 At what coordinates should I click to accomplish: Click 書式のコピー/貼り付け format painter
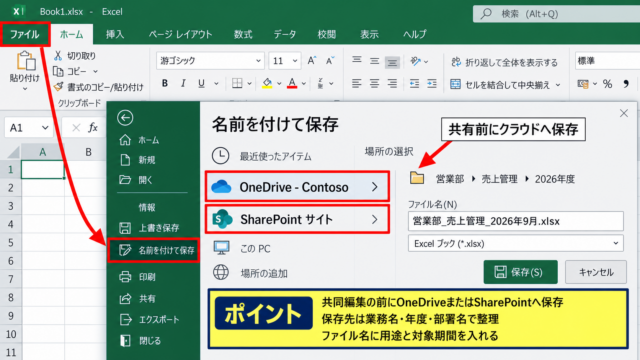[99, 87]
